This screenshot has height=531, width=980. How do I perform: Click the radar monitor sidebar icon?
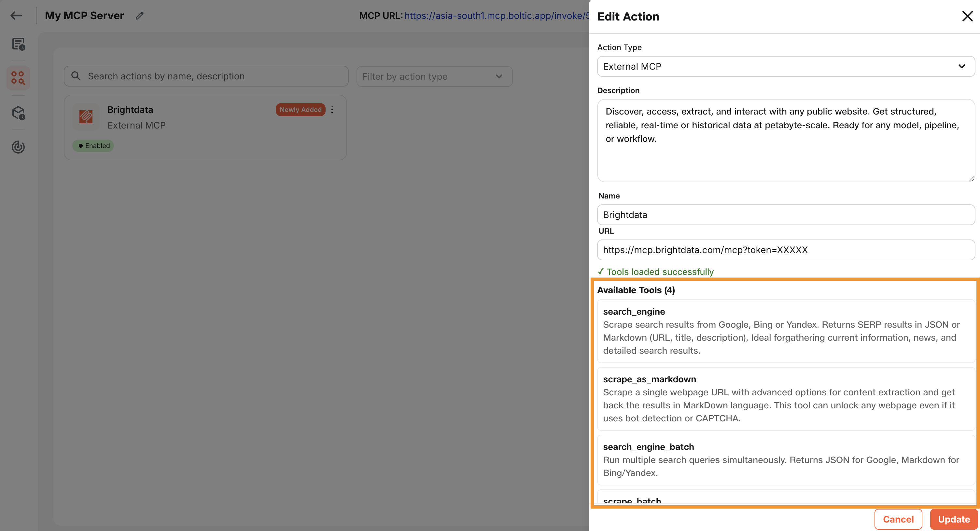coord(18,147)
